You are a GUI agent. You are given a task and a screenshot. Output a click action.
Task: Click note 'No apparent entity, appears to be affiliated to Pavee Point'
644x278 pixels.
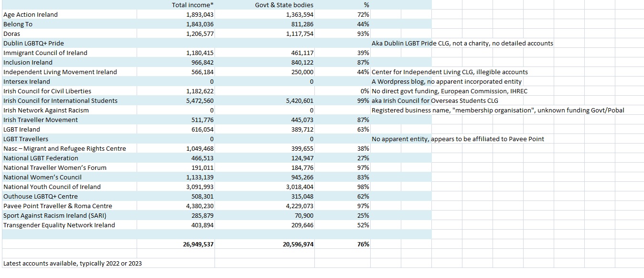458,139
